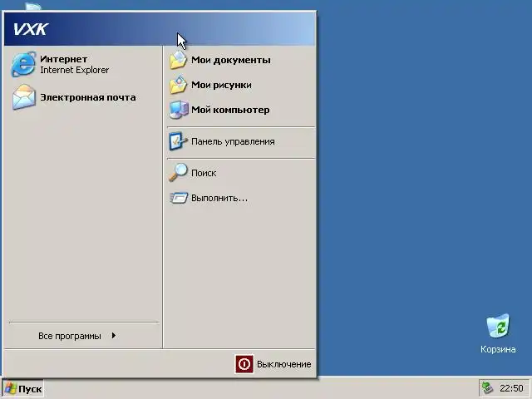Click the network tray icon near the clock
This screenshot has width=532, height=399.
tap(488, 388)
